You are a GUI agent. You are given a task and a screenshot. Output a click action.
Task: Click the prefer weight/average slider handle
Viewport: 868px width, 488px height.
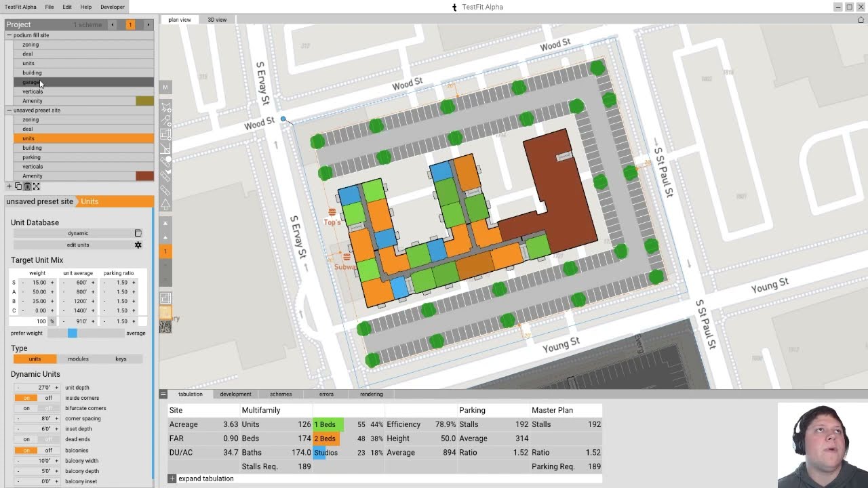(x=73, y=333)
